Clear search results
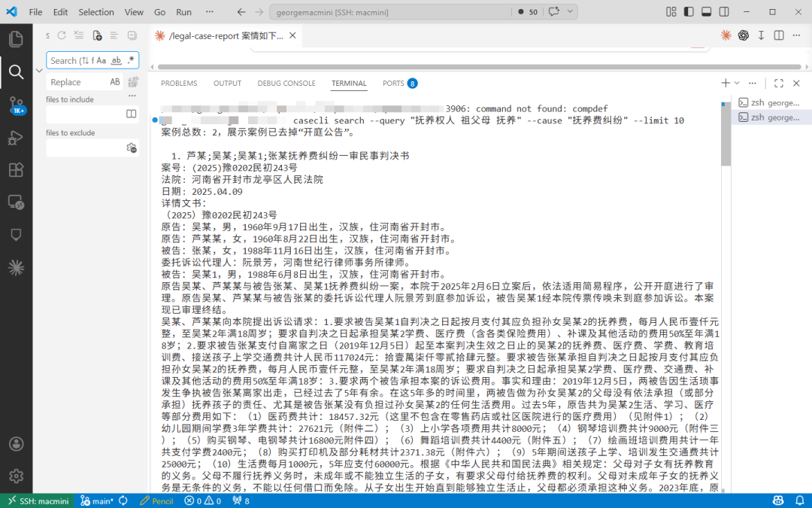 pos(79,35)
